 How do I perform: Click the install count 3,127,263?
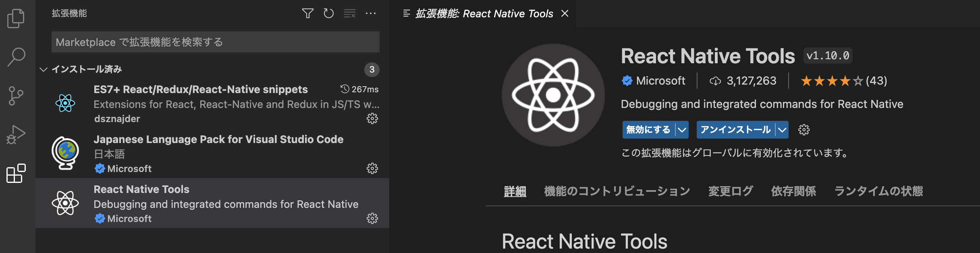pyautogui.click(x=743, y=81)
